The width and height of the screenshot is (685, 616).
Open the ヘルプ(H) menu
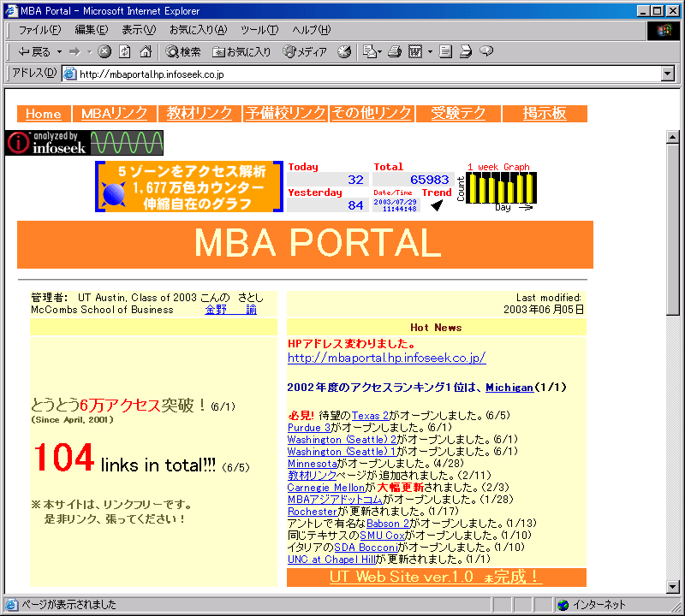click(x=312, y=30)
